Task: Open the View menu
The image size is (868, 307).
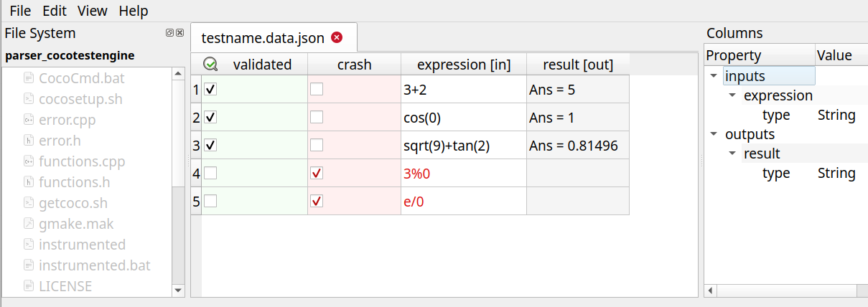Action: point(92,11)
